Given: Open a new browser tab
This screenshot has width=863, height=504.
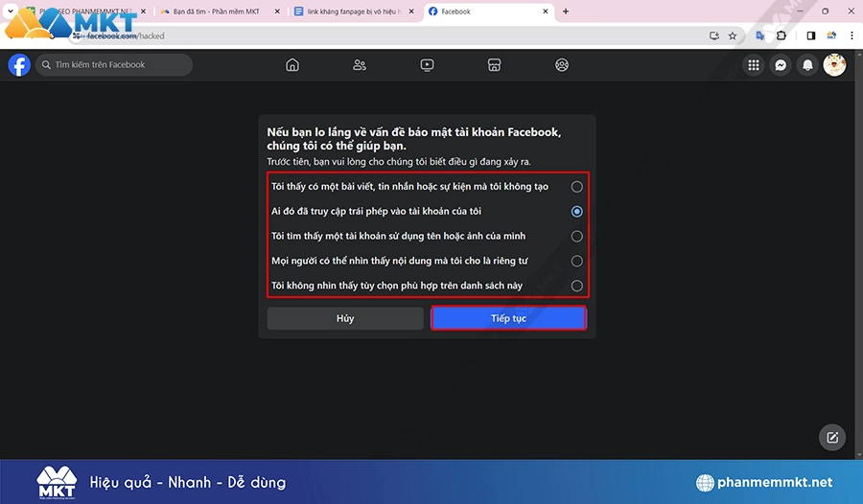Looking at the screenshot, I should coord(565,11).
